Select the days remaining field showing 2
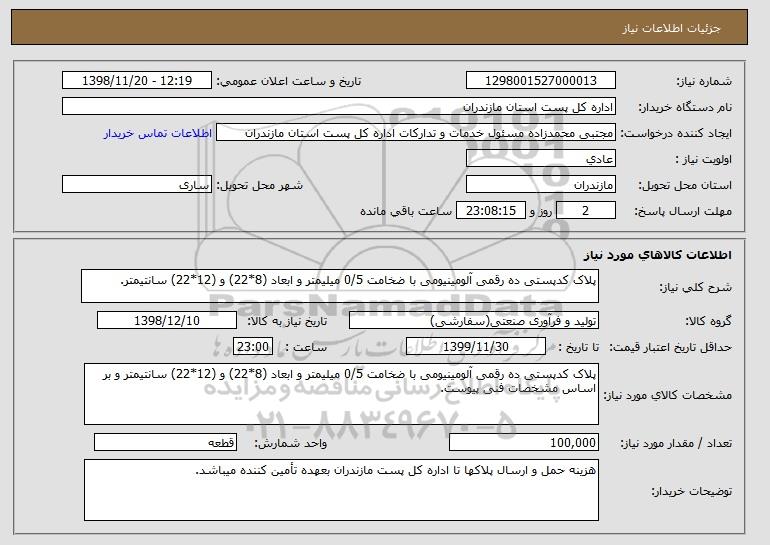The width and height of the screenshot is (770, 545). [585, 211]
